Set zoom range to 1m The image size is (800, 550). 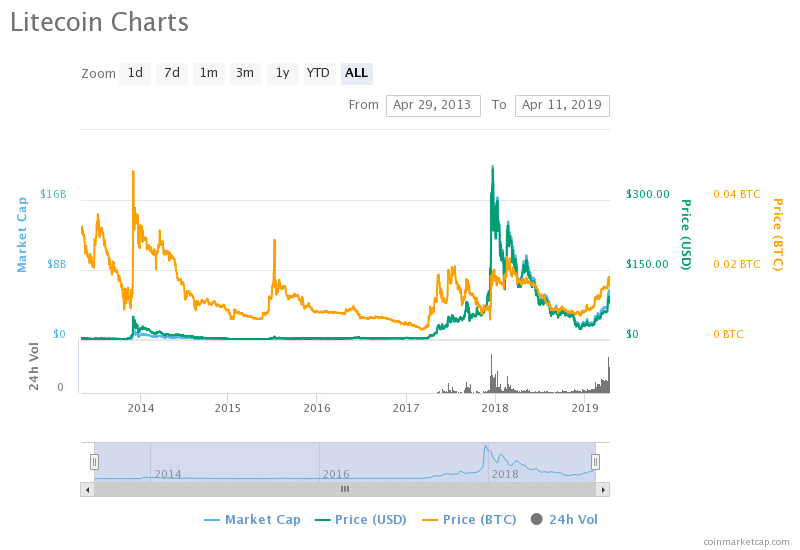click(209, 73)
